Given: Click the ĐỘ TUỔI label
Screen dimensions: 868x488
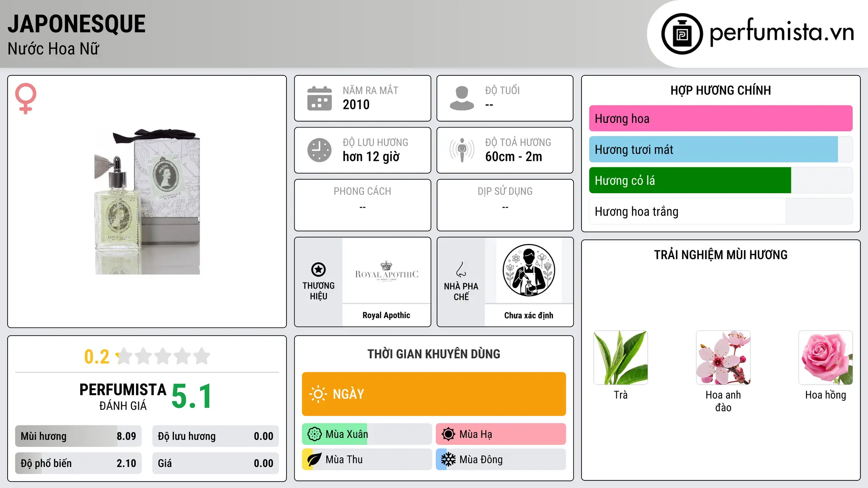Looking at the screenshot, I should [502, 90].
